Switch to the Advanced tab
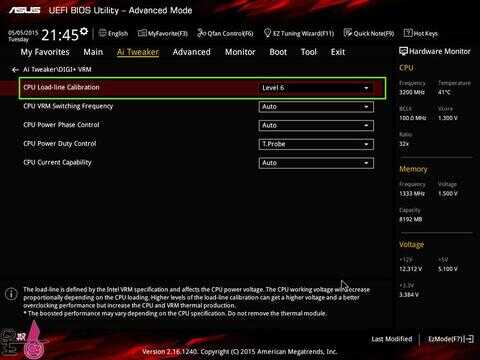Image resolution: width=480 pixels, height=360 pixels. tap(192, 52)
